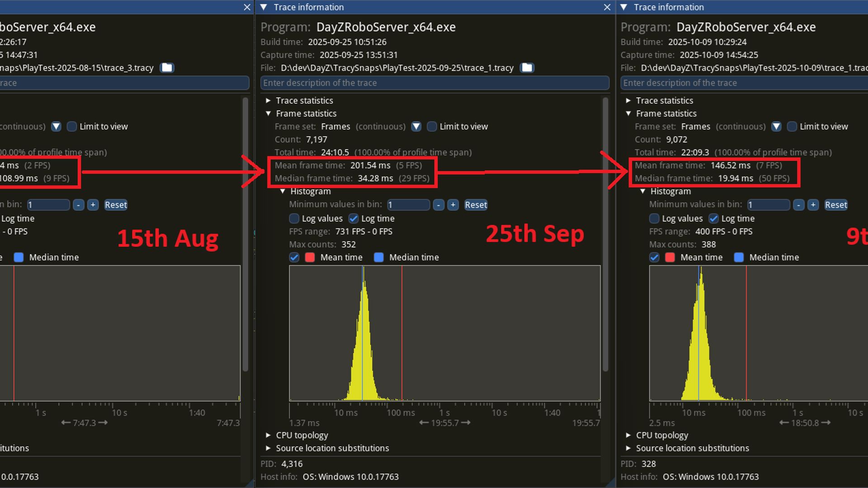
Task: Click plus stepper in right panel histogram bin
Action: [813, 205]
